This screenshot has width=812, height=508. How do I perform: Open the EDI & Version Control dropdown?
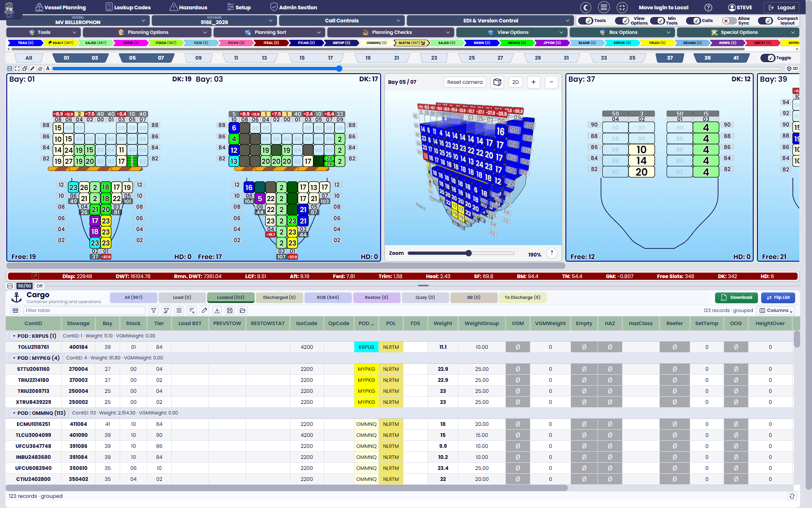pos(490,20)
